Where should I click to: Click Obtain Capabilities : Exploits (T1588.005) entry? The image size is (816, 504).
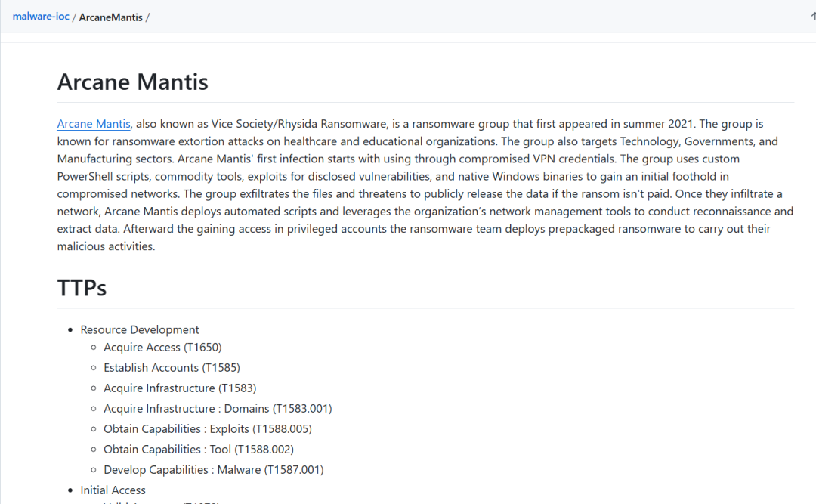(x=208, y=428)
